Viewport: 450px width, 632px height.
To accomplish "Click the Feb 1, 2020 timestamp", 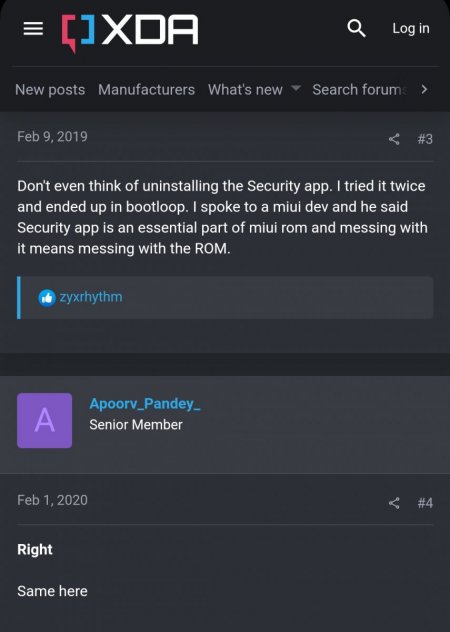I will click(52, 500).
